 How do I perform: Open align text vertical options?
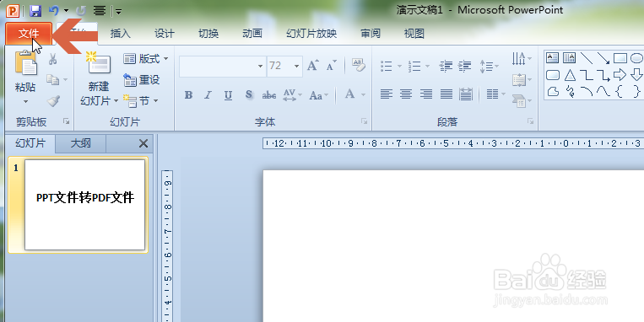coord(522,80)
